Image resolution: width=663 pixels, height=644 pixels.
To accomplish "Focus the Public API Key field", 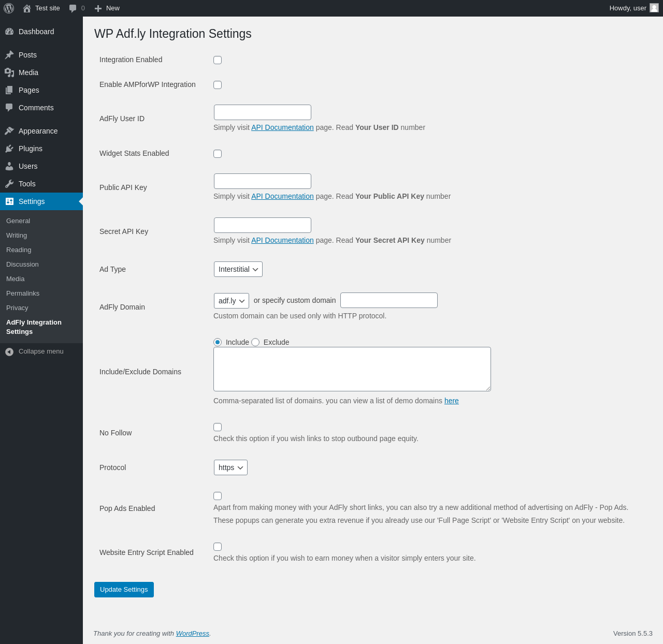I will [x=263, y=181].
